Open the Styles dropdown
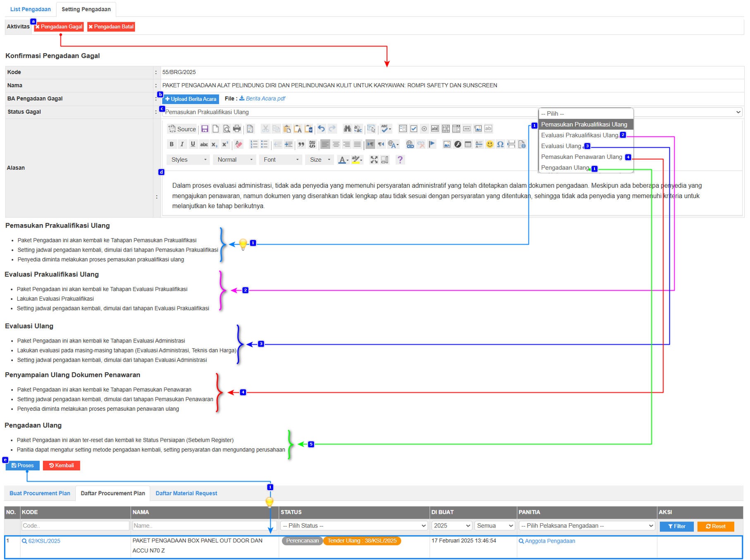The image size is (750, 560). coord(189,160)
